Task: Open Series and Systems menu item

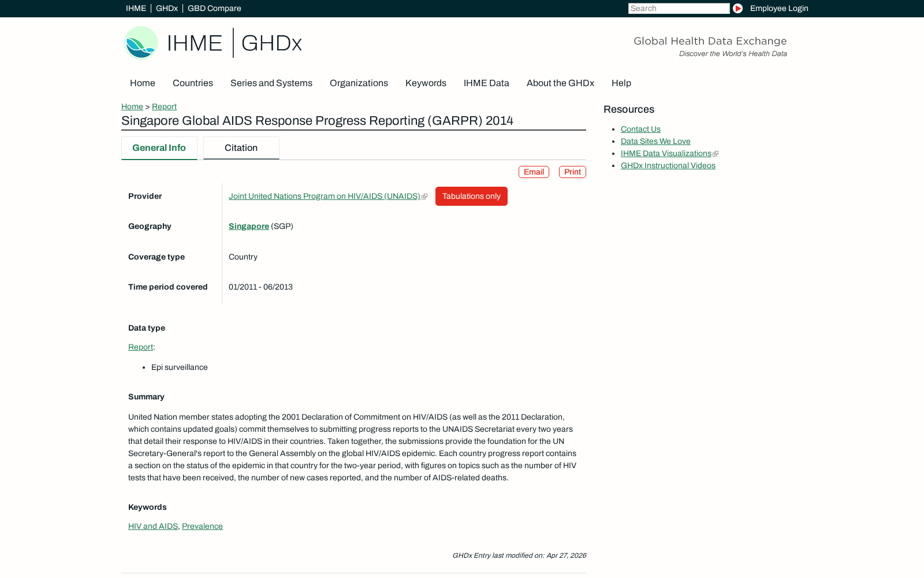Action: click(x=271, y=83)
